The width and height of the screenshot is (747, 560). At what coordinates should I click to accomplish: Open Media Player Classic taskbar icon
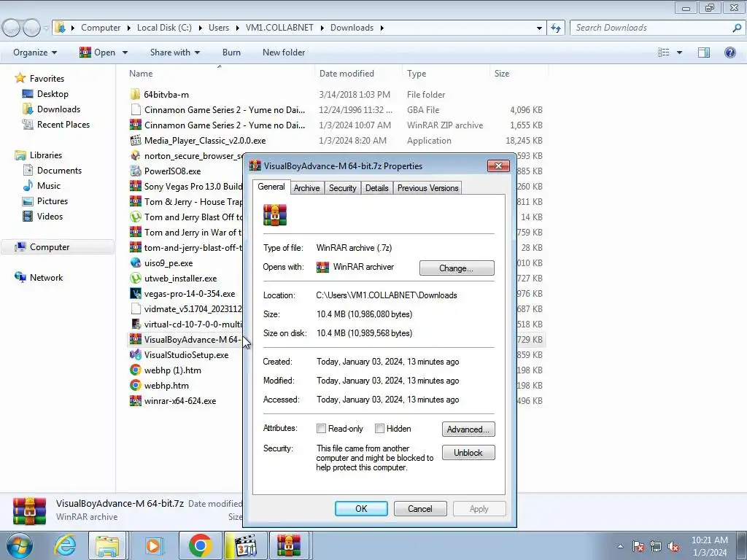coord(246,545)
